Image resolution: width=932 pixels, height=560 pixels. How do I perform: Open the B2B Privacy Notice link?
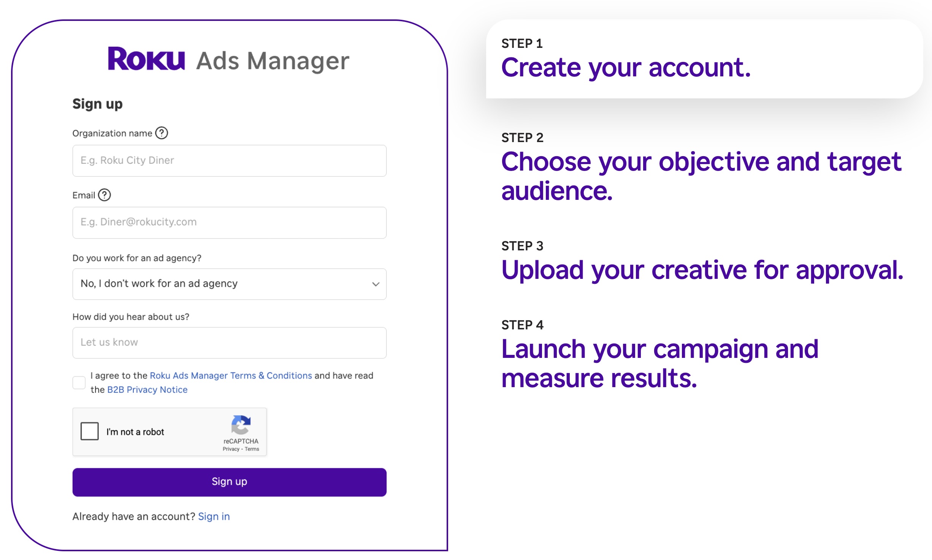pyautogui.click(x=147, y=389)
